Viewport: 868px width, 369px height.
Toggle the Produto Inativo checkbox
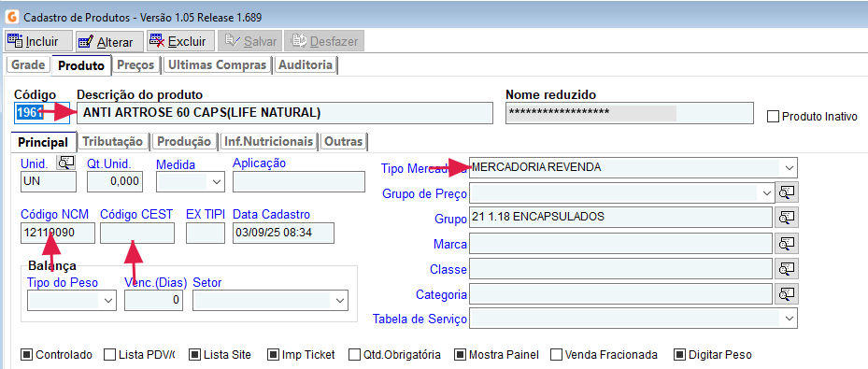tap(773, 117)
